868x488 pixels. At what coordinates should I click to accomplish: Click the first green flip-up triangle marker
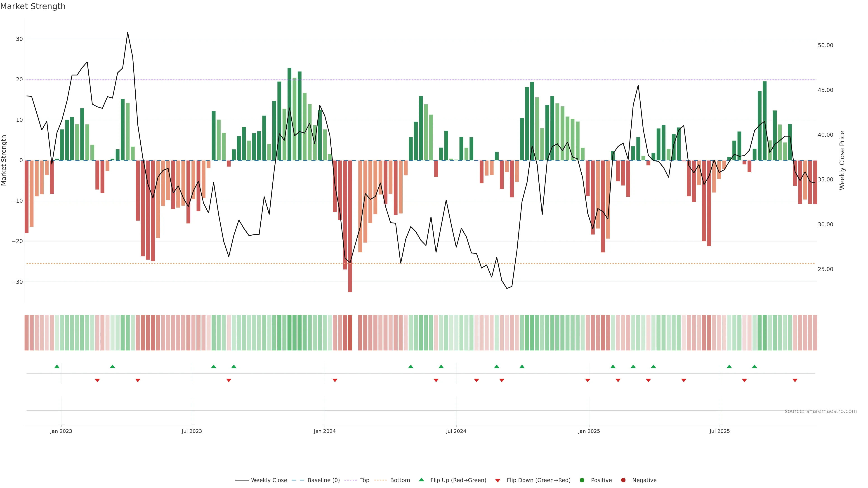click(57, 366)
